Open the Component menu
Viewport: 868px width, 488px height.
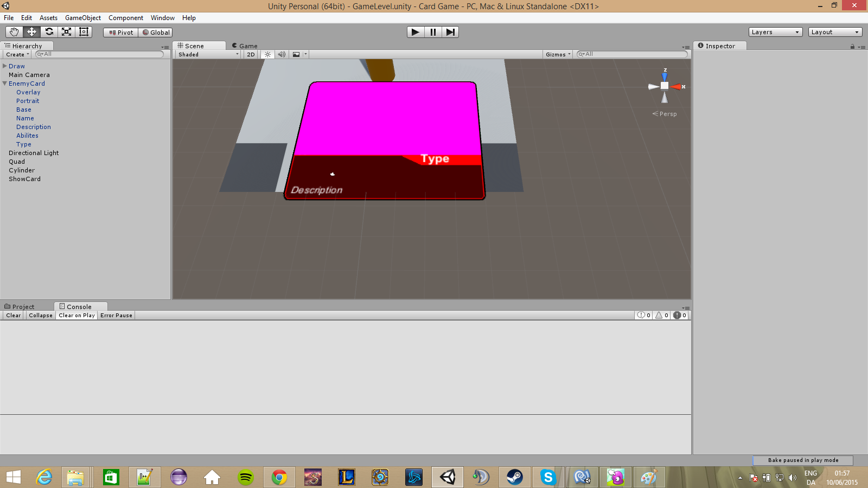click(x=126, y=18)
